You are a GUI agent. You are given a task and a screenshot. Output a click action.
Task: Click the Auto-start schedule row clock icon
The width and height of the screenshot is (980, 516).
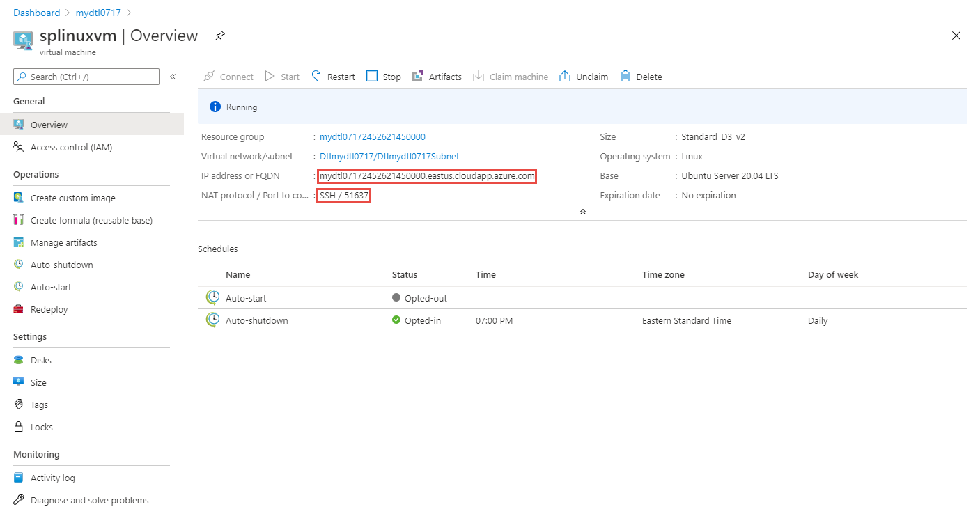tap(212, 298)
